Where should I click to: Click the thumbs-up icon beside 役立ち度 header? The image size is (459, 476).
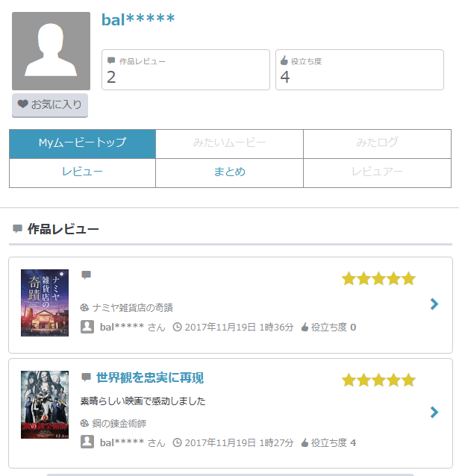pos(284,60)
